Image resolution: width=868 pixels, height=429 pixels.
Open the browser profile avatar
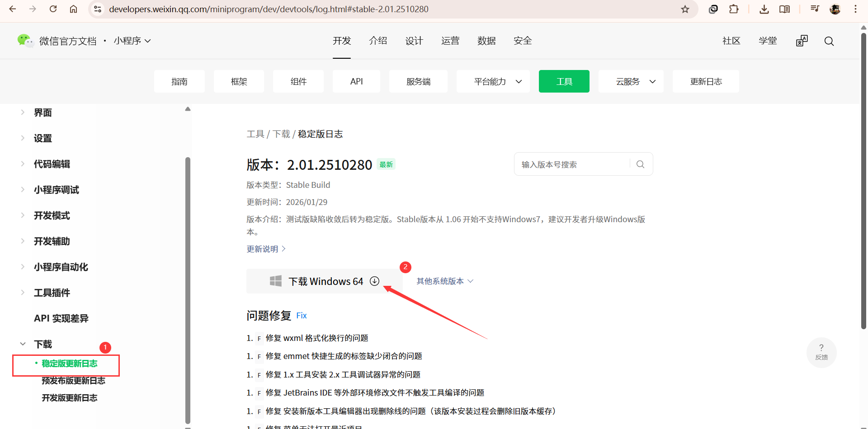coord(835,9)
